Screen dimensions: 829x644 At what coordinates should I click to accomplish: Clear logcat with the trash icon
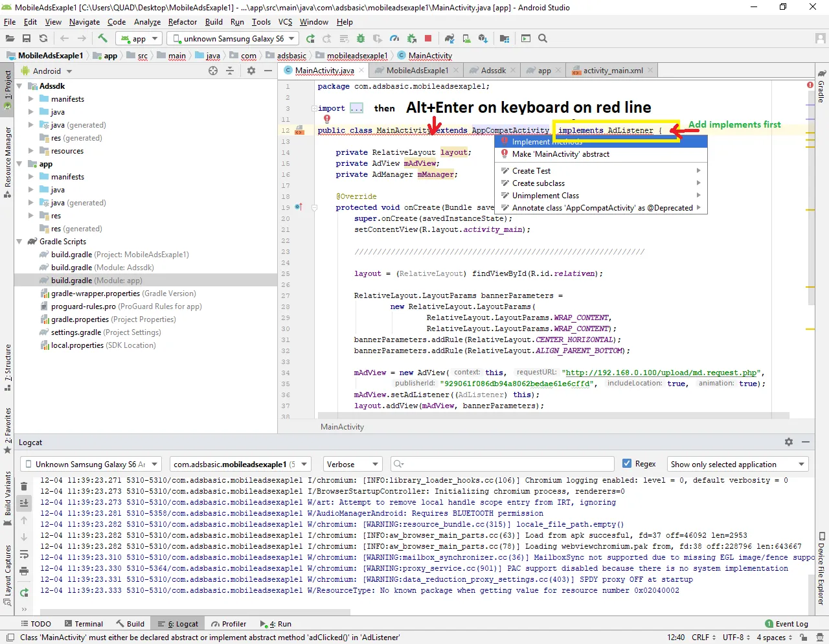point(24,487)
